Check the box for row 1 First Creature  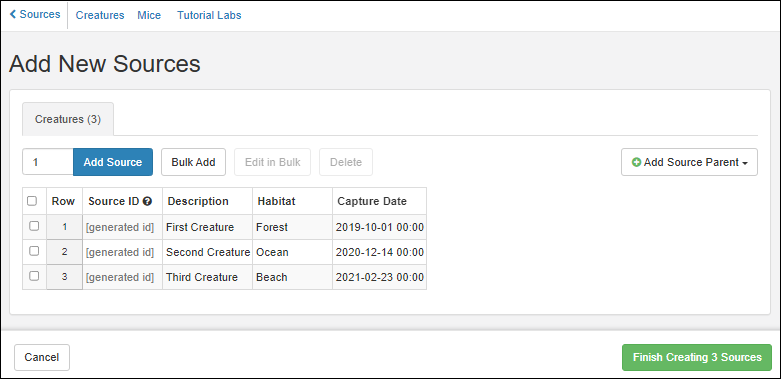point(34,226)
